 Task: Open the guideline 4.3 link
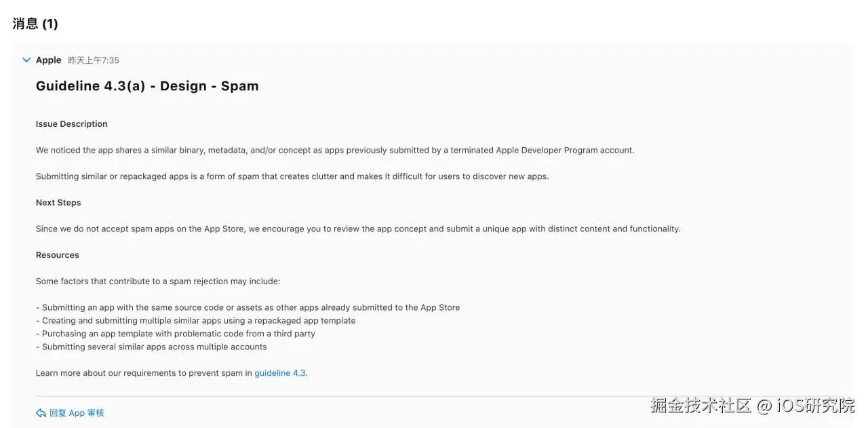tap(280, 373)
